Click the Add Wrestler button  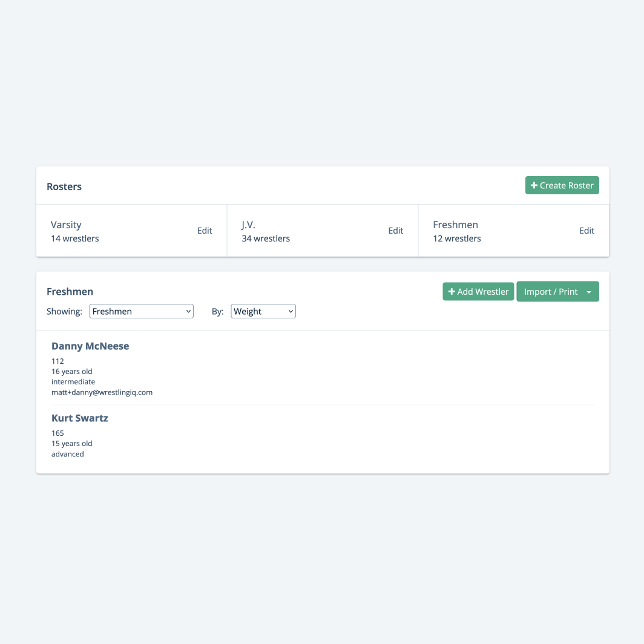478,291
